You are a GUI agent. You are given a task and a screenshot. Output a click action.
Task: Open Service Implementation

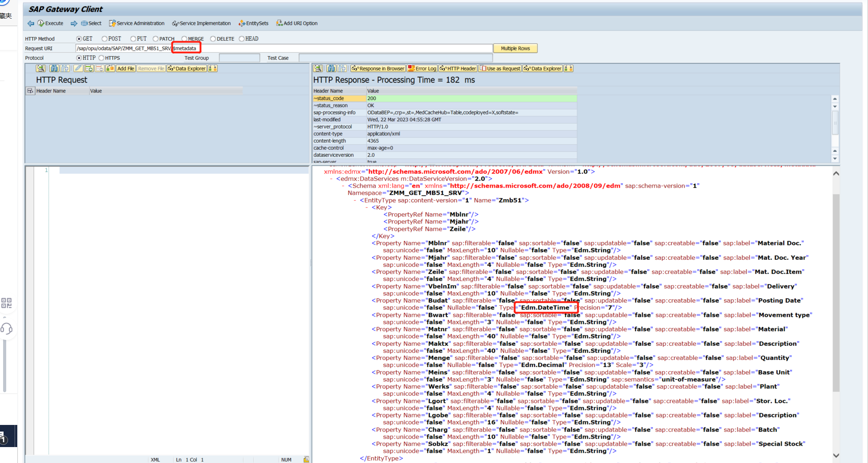coord(202,23)
